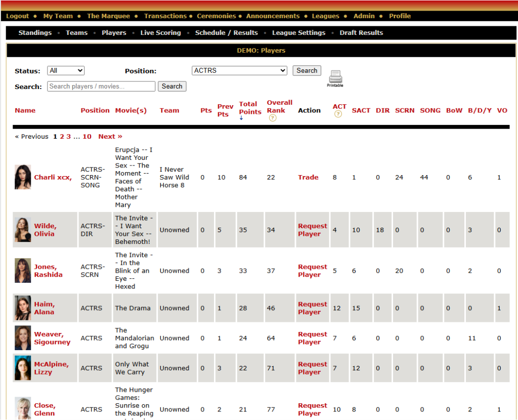This screenshot has width=518, height=420.
Task: Request Player for Olivia Wilde
Action: click(x=313, y=230)
